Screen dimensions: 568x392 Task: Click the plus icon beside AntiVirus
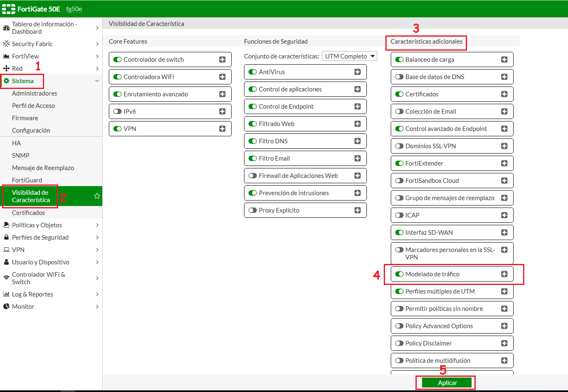tap(357, 72)
